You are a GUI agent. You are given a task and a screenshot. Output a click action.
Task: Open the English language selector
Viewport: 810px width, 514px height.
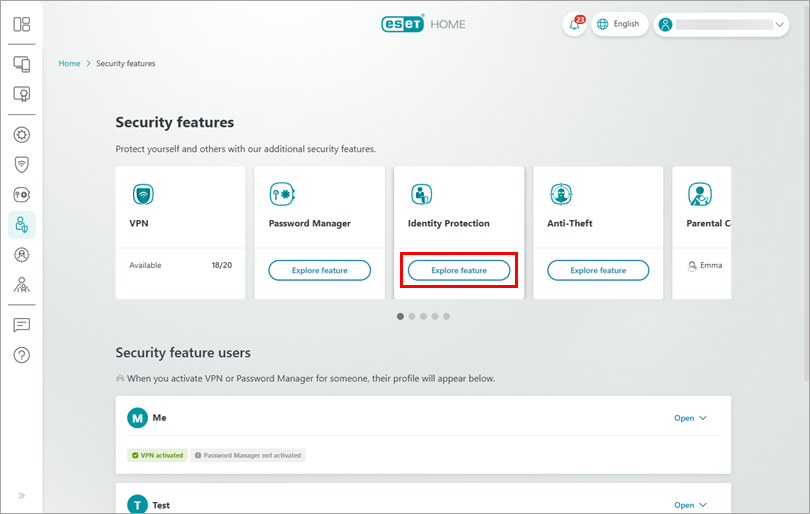point(619,24)
